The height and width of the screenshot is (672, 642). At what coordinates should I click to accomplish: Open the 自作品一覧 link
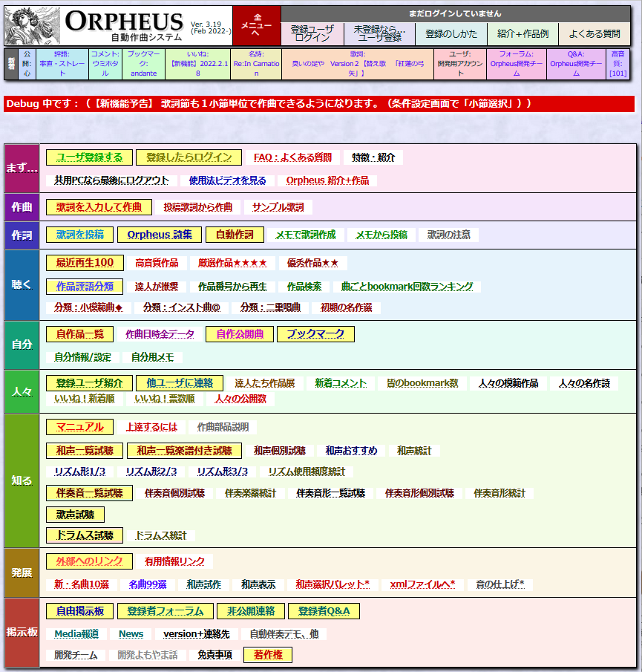click(80, 334)
